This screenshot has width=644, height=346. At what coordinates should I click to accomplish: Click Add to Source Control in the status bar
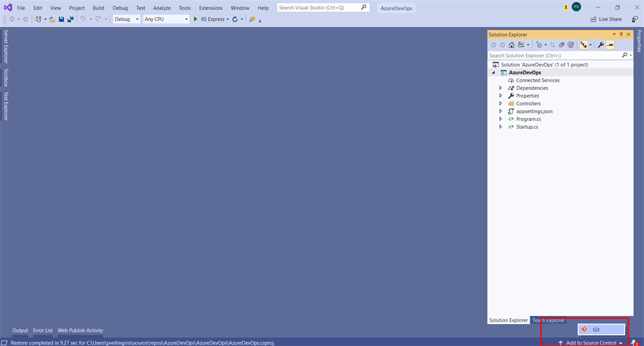[590, 343]
